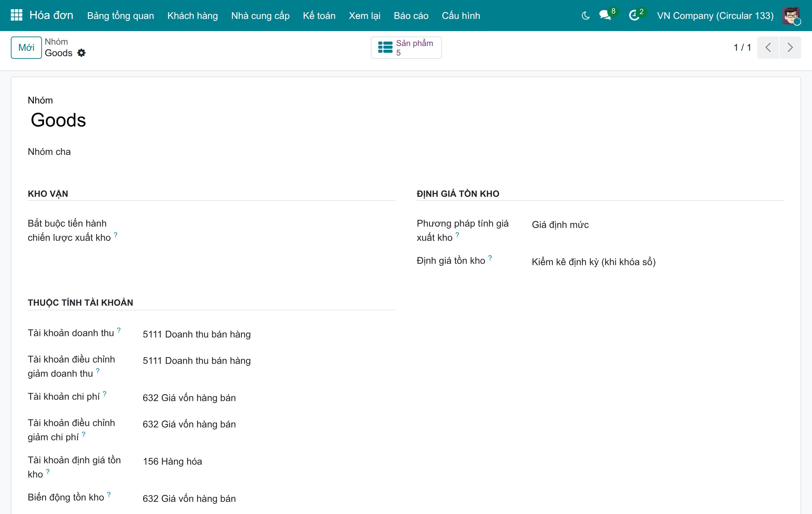Open Nhà cung cấp menu

click(x=260, y=16)
